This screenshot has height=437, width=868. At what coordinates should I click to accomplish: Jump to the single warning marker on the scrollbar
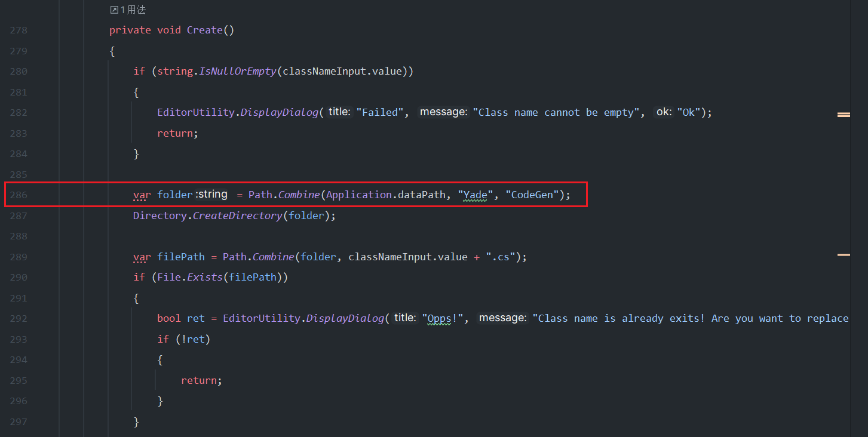pos(844,255)
